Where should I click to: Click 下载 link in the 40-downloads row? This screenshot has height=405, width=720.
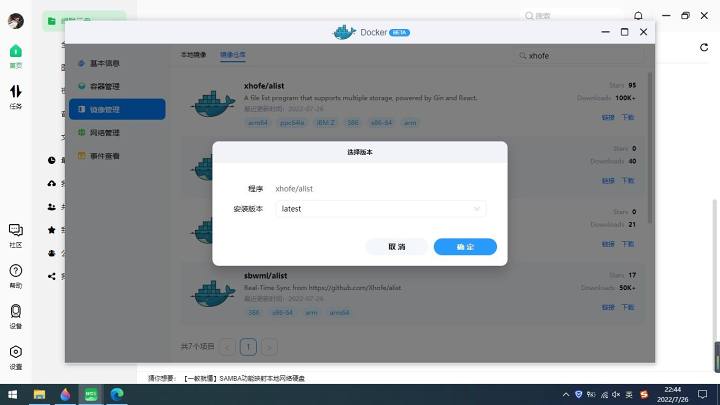628,180
